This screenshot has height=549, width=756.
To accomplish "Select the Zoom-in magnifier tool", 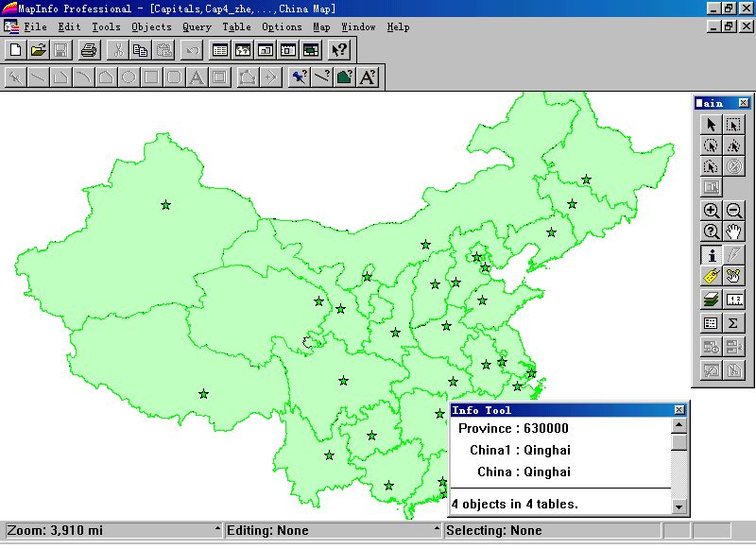I will pos(712,212).
